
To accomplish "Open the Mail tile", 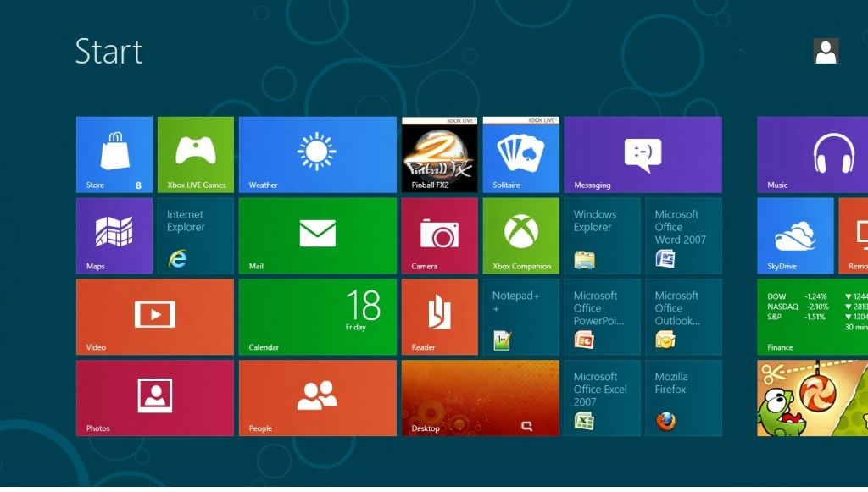I will click(318, 235).
